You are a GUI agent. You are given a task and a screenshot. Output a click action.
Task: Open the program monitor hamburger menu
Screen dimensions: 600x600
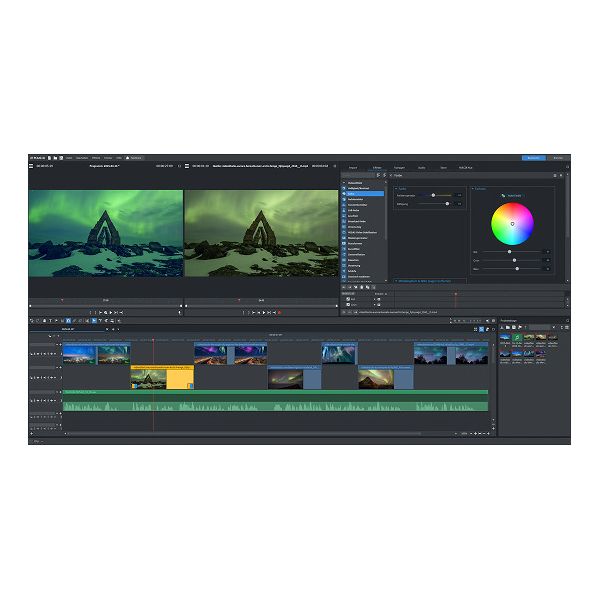coord(31,166)
